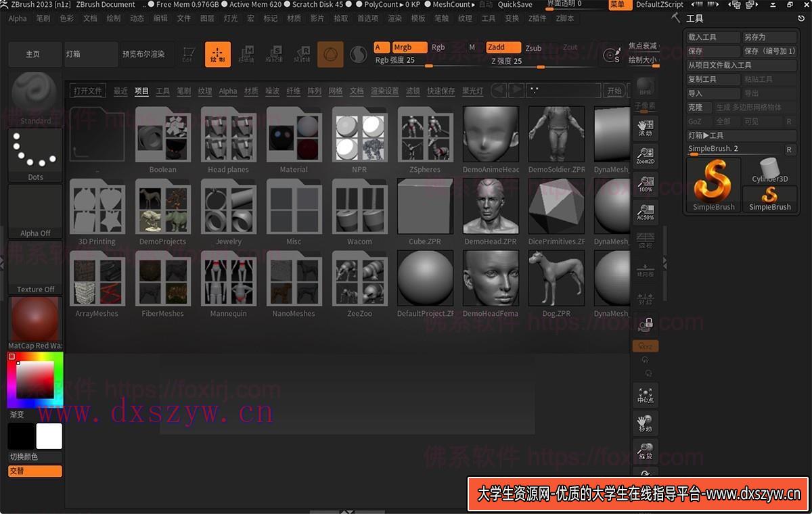Click the 预览布尔渲染 button
The height and width of the screenshot is (514, 812).
click(147, 54)
